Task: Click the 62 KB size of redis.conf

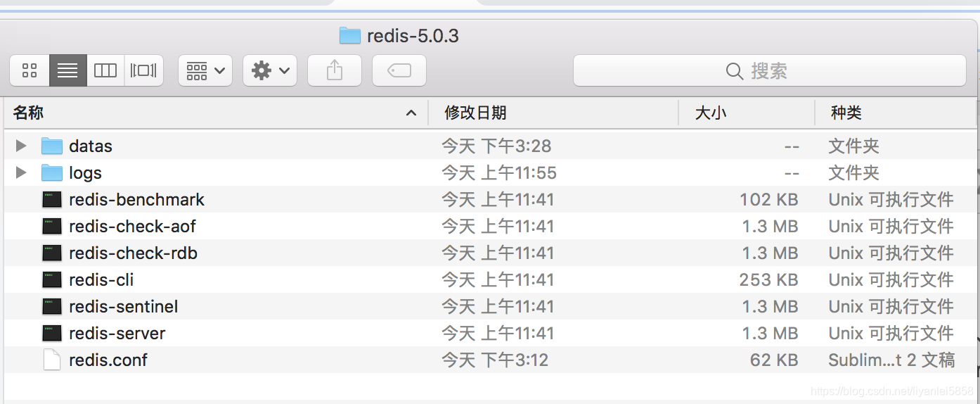Action: pyautogui.click(x=774, y=360)
